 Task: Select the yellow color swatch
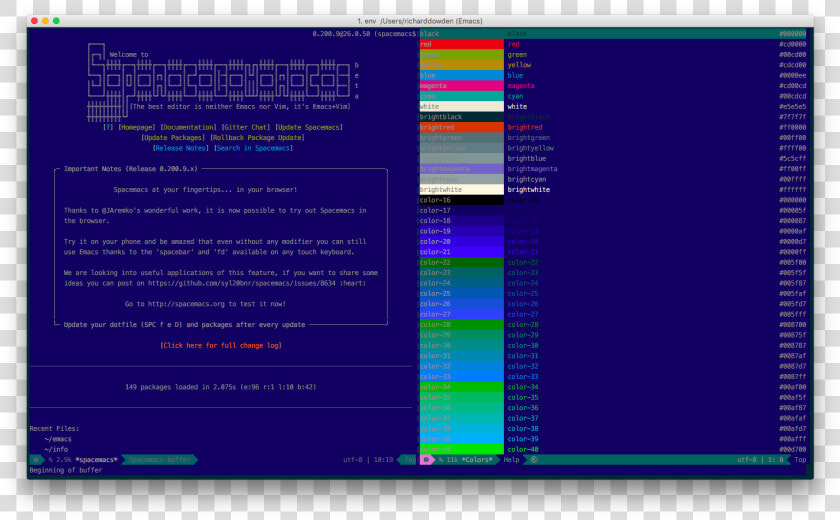tap(461, 65)
